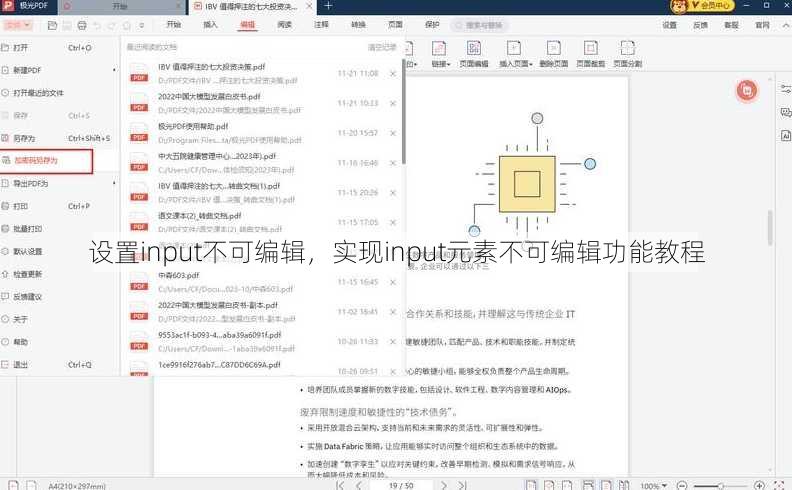792x490 pixels.
Task: Open 官网 link in top-right bar
Action: [x=762, y=25]
